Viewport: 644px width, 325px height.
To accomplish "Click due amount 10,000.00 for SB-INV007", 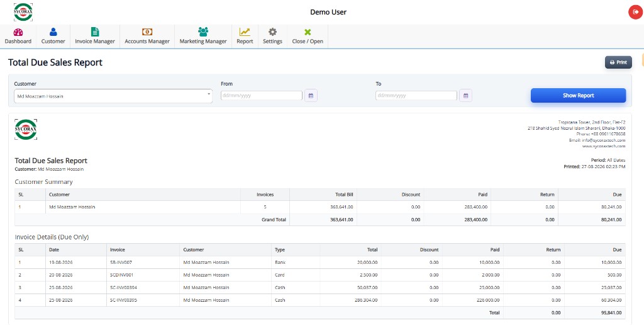I will [610, 263].
